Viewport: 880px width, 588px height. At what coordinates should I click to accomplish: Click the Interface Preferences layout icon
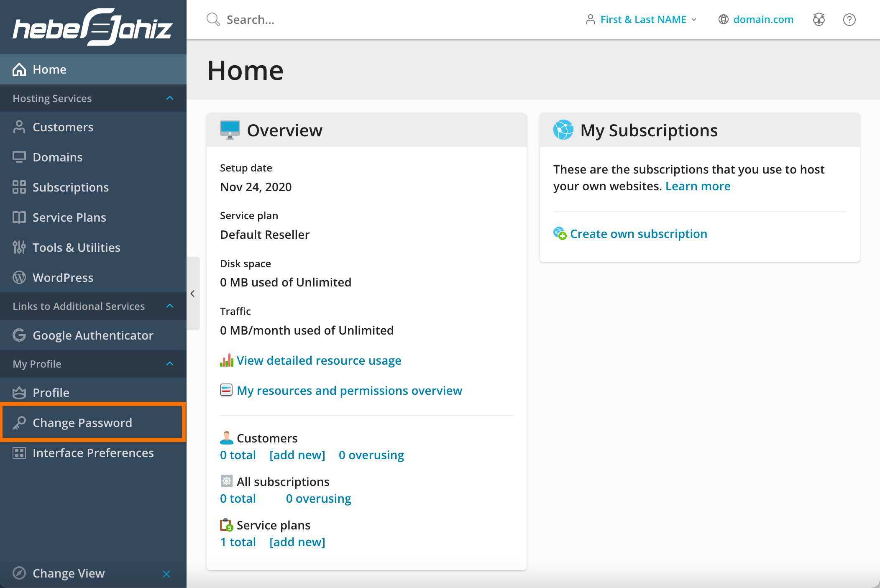[x=19, y=453]
